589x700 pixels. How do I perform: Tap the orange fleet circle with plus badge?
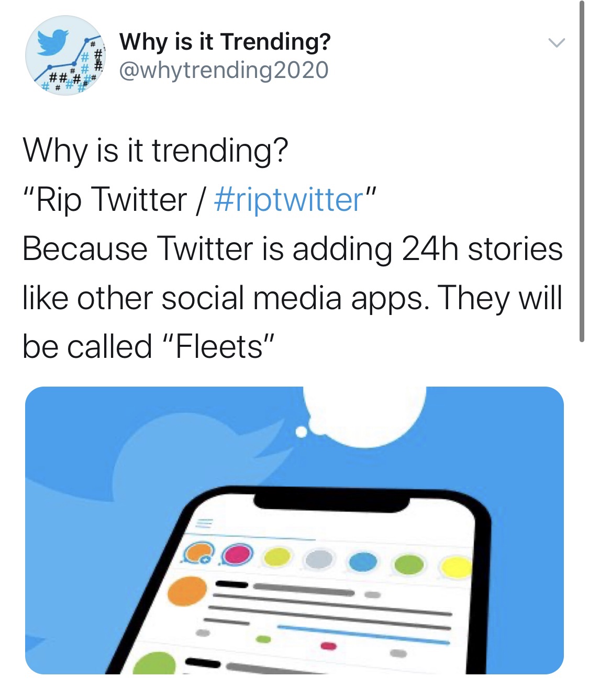pyautogui.click(x=198, y=554)
